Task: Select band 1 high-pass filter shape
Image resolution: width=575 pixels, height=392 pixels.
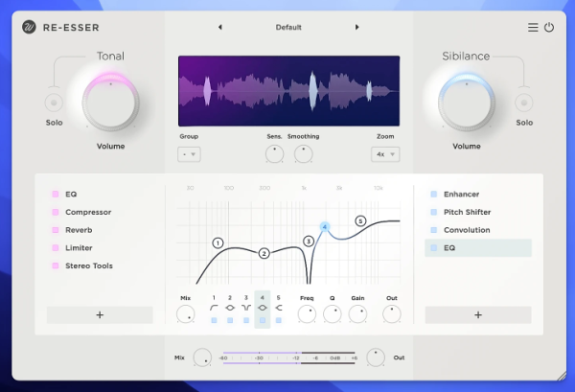Action: 214,309
